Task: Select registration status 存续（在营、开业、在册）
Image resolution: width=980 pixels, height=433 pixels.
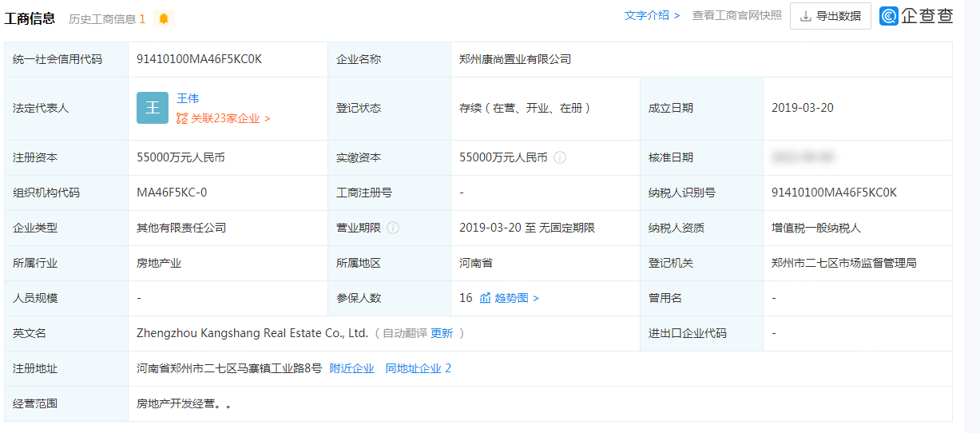Action: click(526, 108)
